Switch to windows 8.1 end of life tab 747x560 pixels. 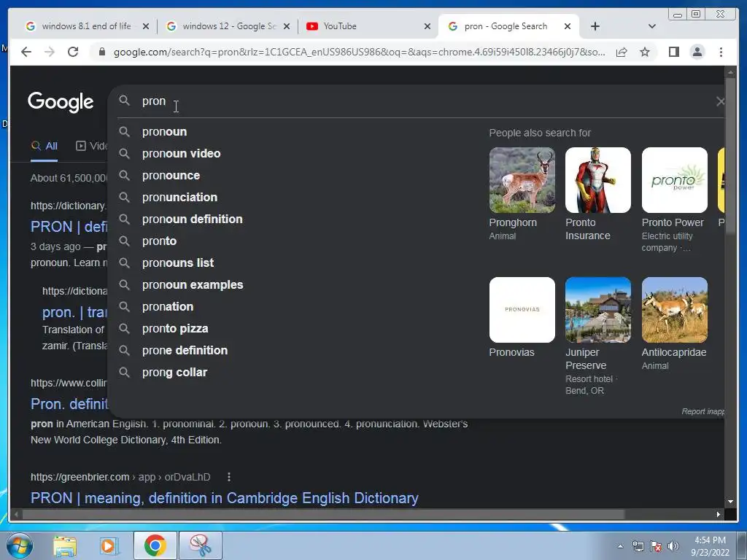click(x=86, y=26)
